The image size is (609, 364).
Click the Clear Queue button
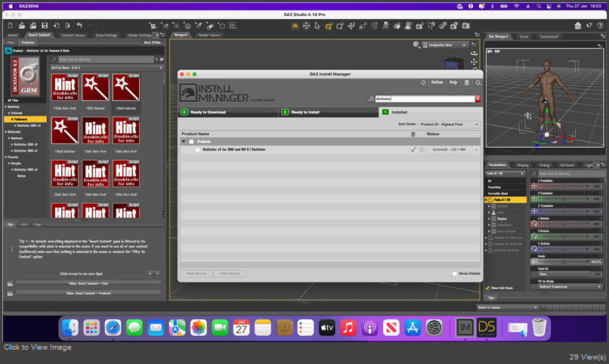[x=230, y=273]
